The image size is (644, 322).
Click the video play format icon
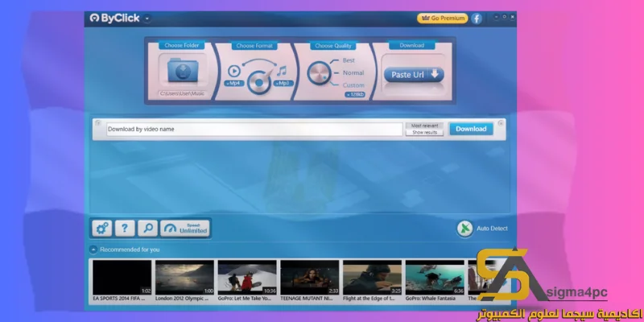[x=233, y=71]
